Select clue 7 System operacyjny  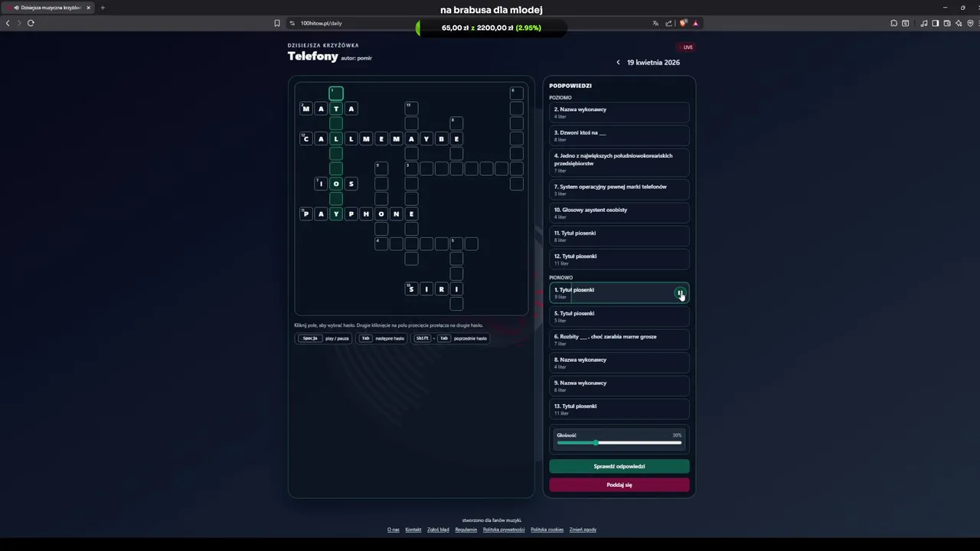pos(619,189)
